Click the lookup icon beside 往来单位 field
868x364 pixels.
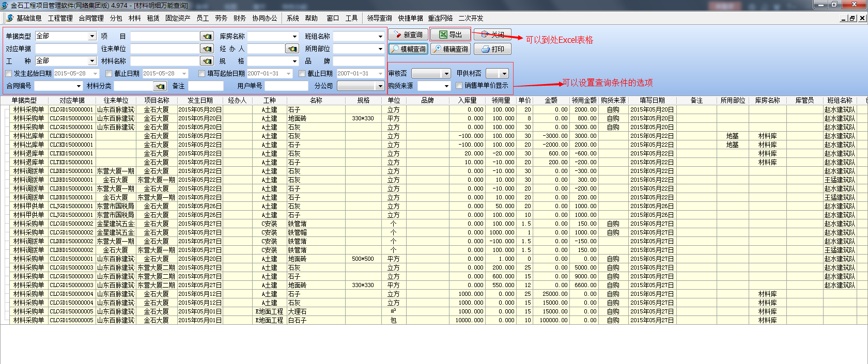(207, 49)
